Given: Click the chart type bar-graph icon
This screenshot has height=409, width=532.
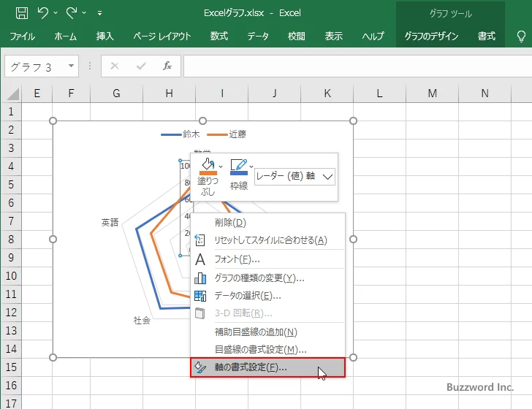Looking at the screenshot, I should (200, 278).
